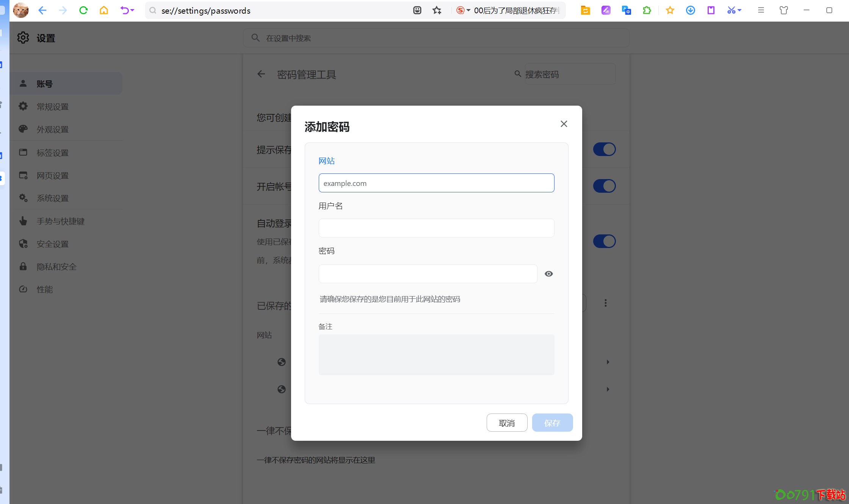
Task: Open the translate extension icon
Action: pyautogui.click(x=626, y=11)
